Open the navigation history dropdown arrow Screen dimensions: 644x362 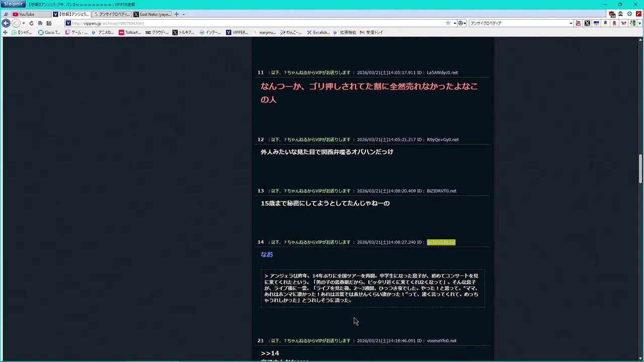pos(24,23)
